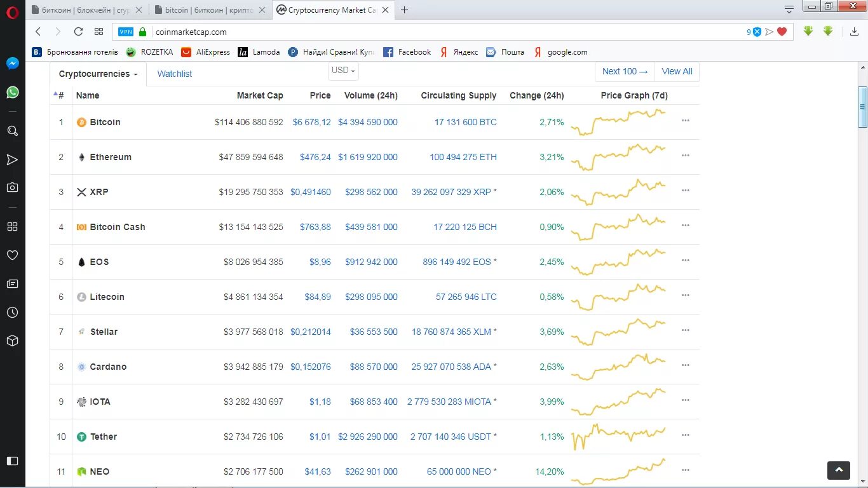Click the ad blocker shield icon
Image resolution: width=868 pixels, height=488 pixels.
pos(756,32)
